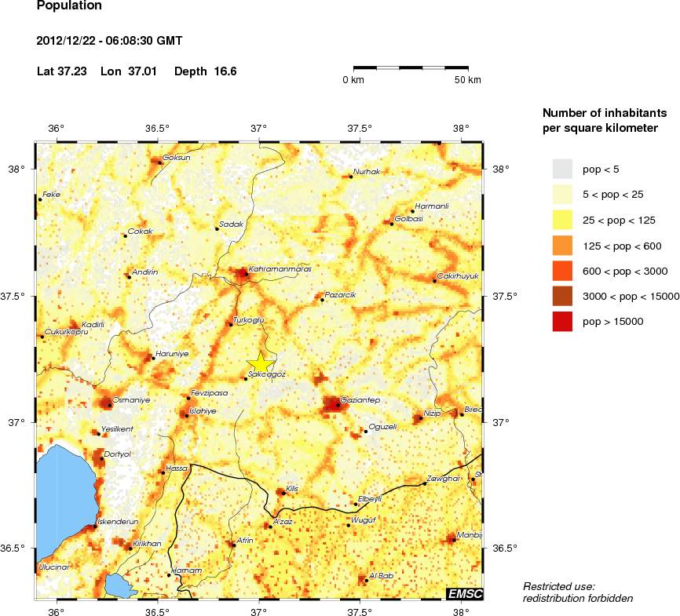680x616 pixels.
Task: Click the 'Depth 16.6' label
Action: [205, 71]
